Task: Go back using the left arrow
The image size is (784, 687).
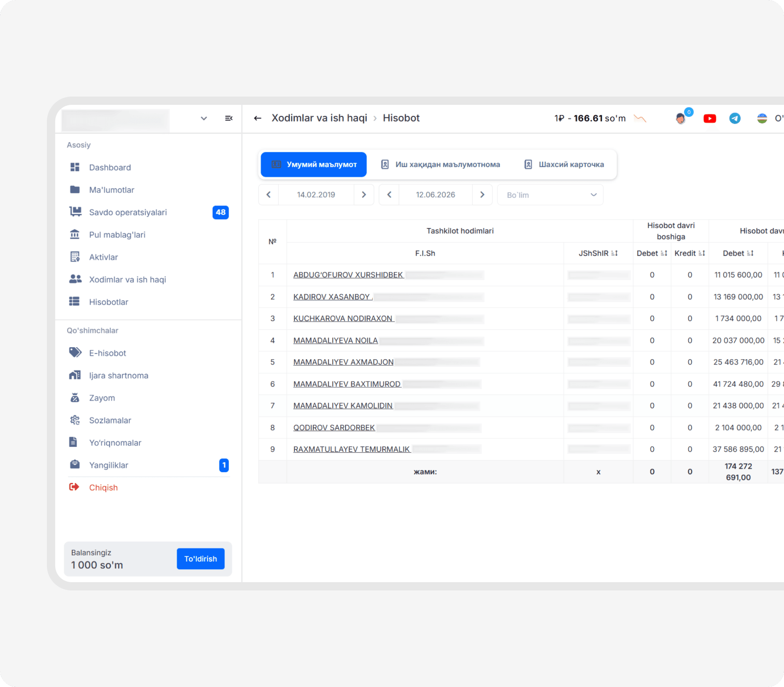Action: (x=258, y=118)
